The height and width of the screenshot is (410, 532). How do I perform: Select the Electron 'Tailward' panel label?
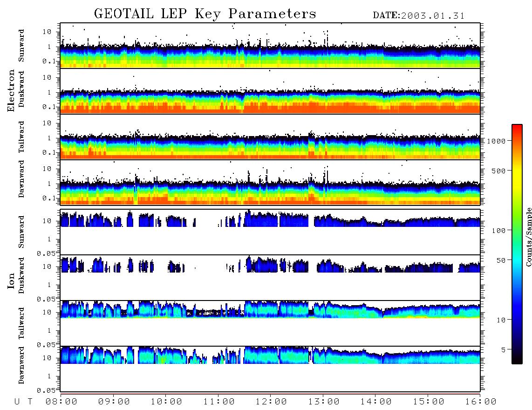(21, 137)
